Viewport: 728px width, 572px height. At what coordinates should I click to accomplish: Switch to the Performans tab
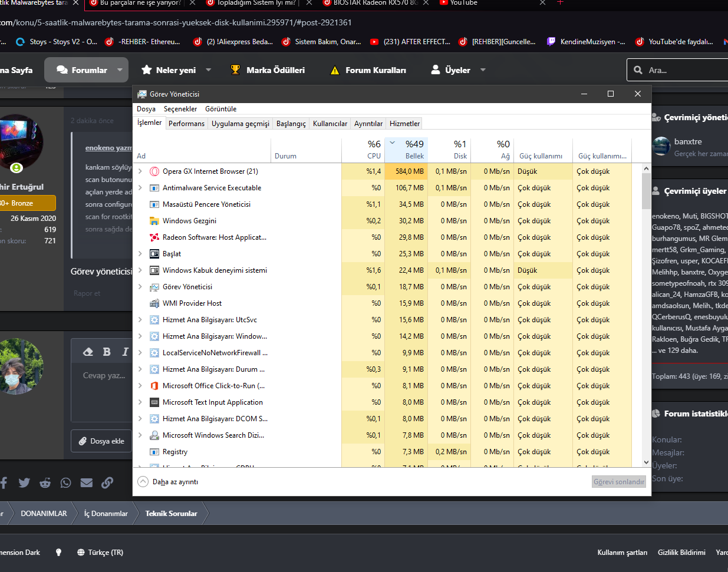[x=186, y=124]
